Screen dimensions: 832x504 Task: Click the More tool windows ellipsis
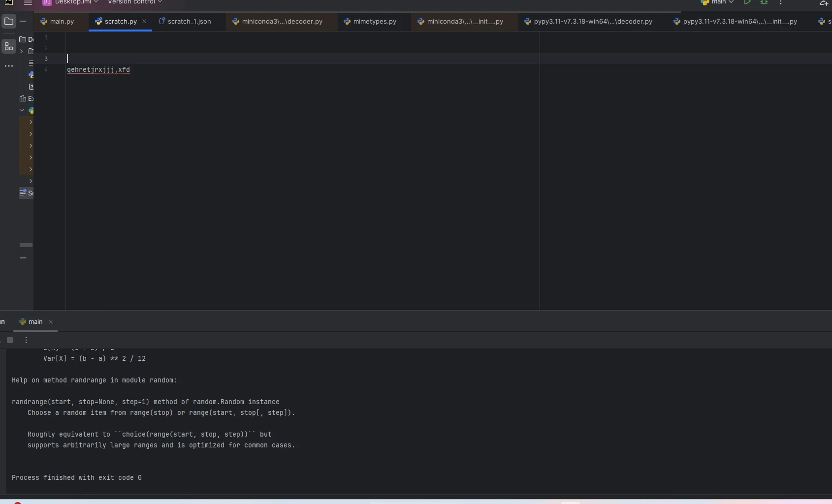coord(9,66)
